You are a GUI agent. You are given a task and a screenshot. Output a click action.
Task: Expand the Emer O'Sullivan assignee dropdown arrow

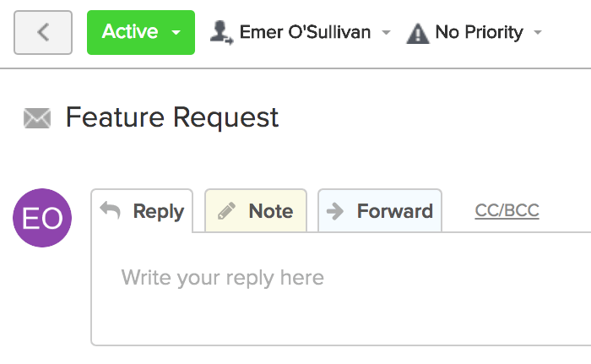pos(386,33)
